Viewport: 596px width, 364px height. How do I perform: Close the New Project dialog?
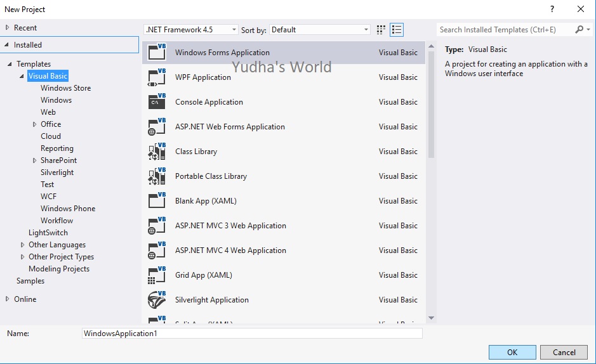tap(581, 9)
